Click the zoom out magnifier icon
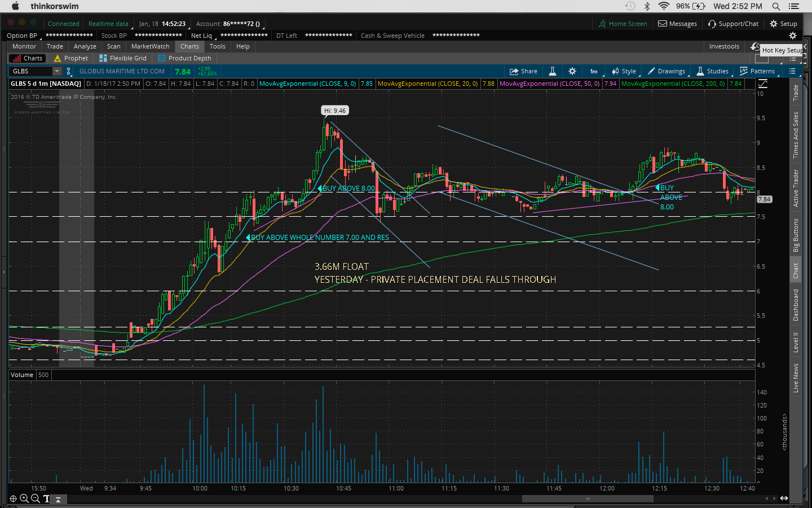This screenshot has height=508, width=812. [x=36, y=498]
